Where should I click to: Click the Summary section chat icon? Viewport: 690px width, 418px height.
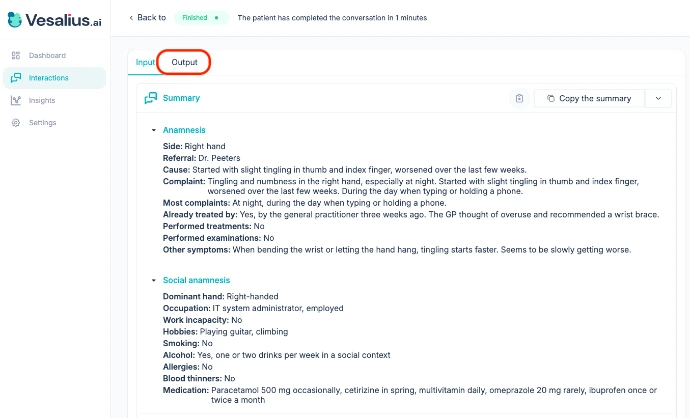[x=151, y=98]
